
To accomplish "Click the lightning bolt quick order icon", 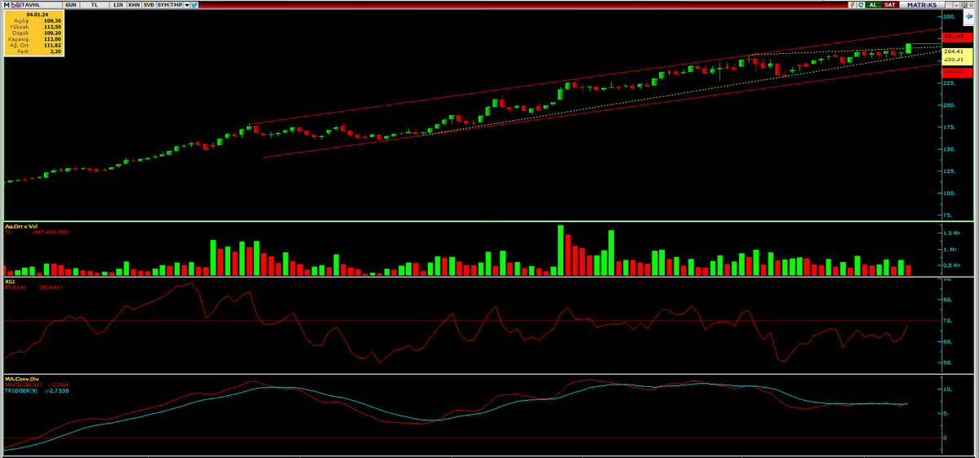I will 853,5.
